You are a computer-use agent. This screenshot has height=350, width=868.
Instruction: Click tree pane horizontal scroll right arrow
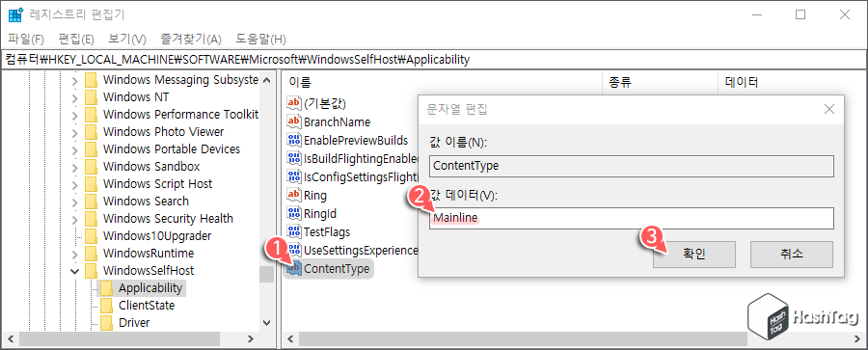click(251, 339)
